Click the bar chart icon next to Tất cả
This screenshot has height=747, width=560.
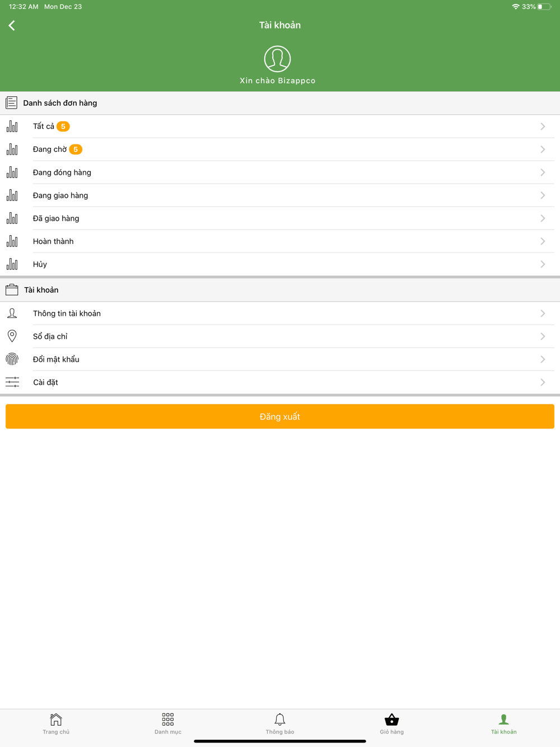point(12,127)
